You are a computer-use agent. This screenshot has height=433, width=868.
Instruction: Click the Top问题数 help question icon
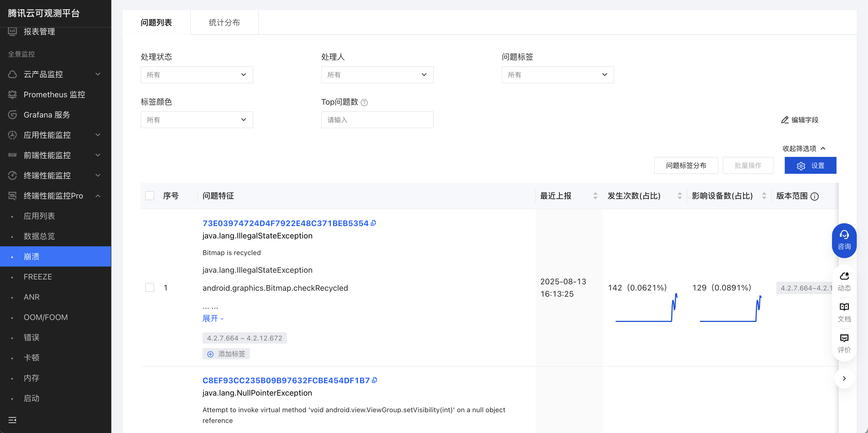[x=364, y=102]
